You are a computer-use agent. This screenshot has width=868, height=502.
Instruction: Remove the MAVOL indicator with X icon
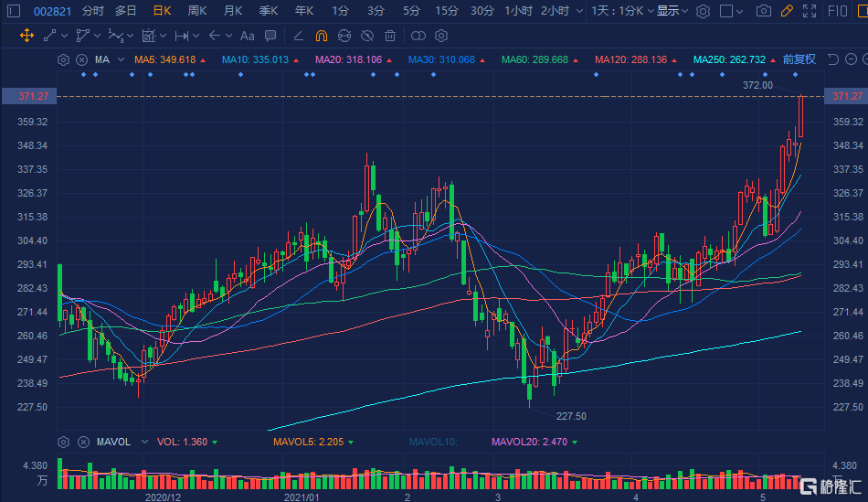(81, 442)
